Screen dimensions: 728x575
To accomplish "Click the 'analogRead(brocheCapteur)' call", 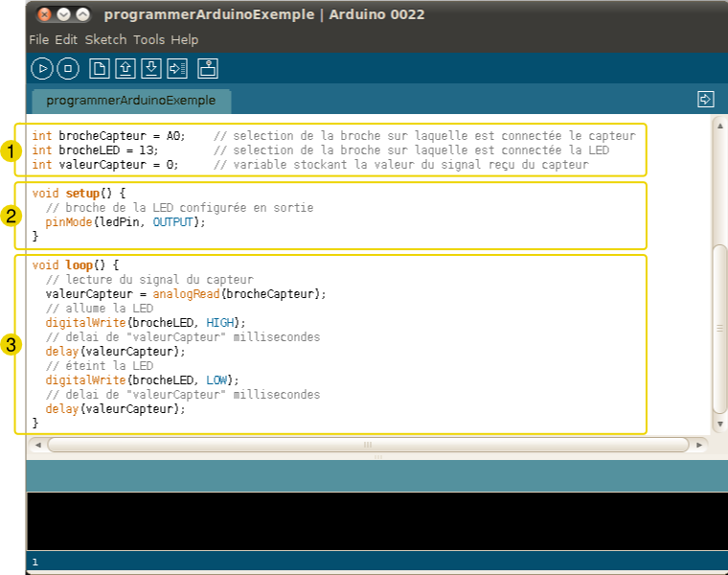I will tap(237, 294).
